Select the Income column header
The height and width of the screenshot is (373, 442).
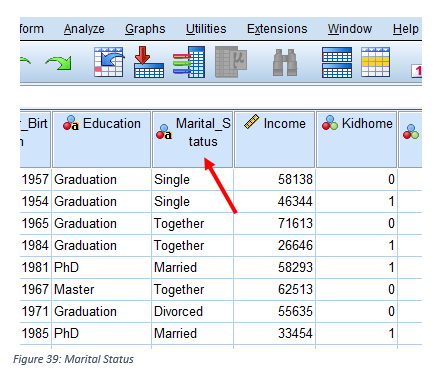coord(274,139)
